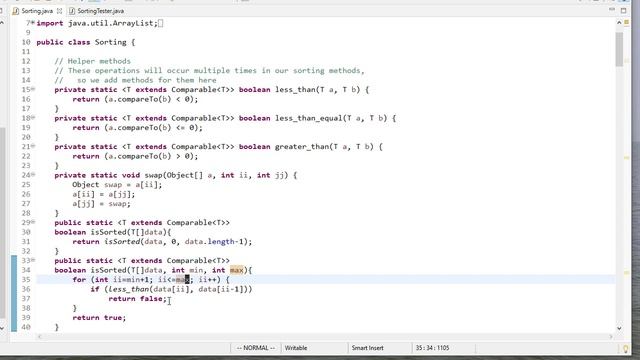The width and height of the screenshot is (640, 360).
Task: Click 'less_than_equal' method name on line 18
Action: (x=309, y=118)
